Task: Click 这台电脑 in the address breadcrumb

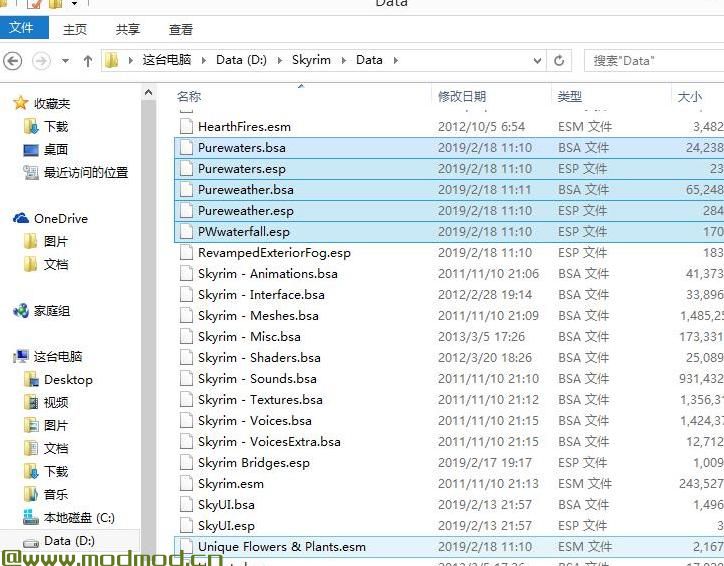Action: click(167, 60)
